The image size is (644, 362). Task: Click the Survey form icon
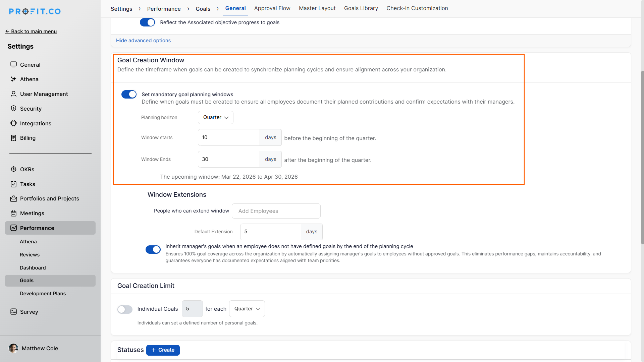click(13, 312)
